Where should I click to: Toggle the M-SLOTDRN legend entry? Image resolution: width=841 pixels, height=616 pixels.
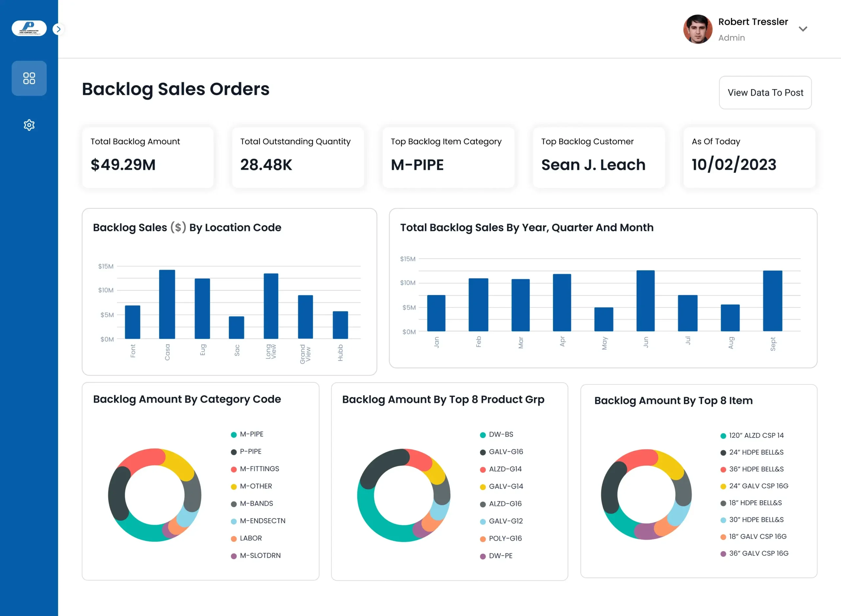(x=256, y=556)
